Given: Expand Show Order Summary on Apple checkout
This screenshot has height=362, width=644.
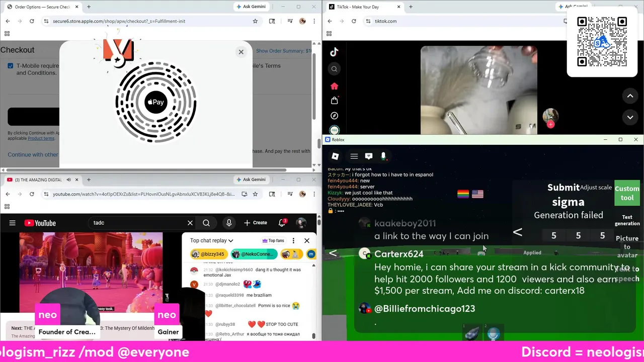Looking at the screenshot, I should pyautogui.click(x=283, y=51).
